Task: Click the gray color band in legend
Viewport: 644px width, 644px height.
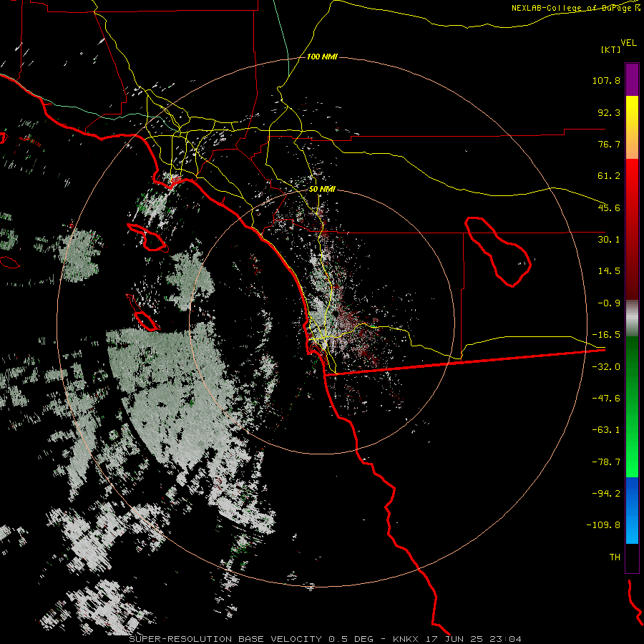Action: click(x=632, y=318)
